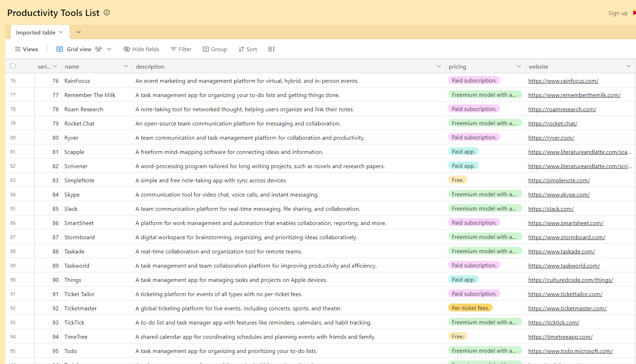Click the Paid subscription tag for Taskworld
636x364 pixels.
474,266
